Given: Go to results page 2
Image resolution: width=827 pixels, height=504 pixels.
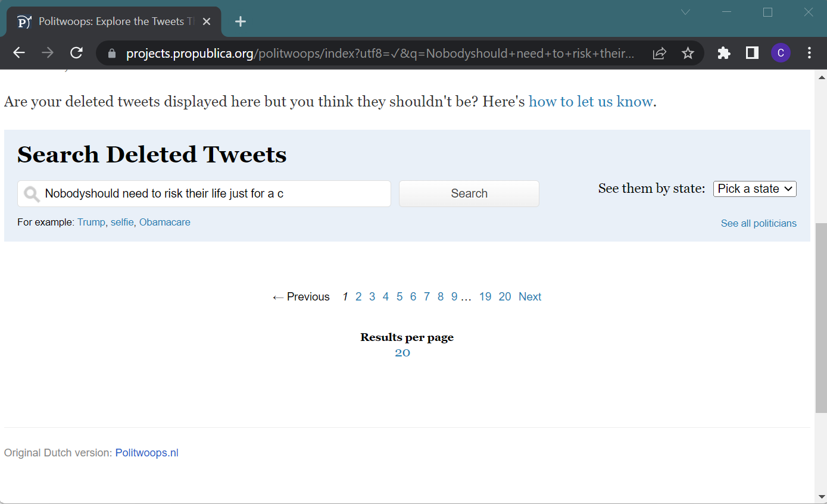Looking at the screenshot, I should [x=358, y=297].
